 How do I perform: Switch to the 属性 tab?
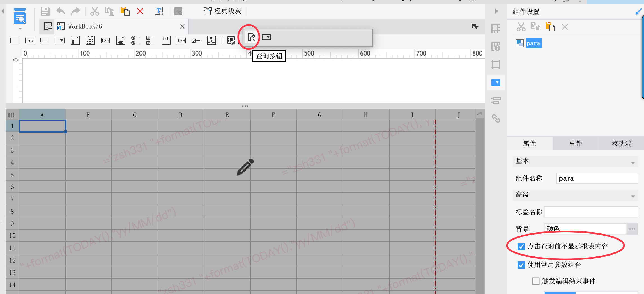tap(530, 144)
